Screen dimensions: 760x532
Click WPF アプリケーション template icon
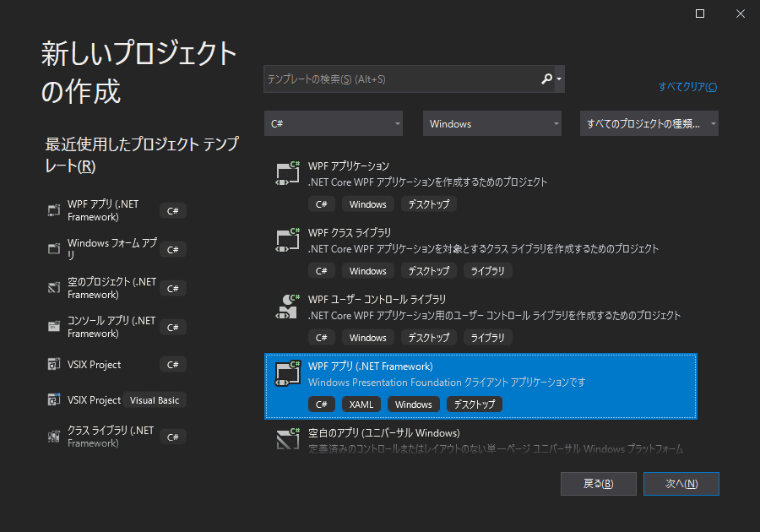point(287,173)
